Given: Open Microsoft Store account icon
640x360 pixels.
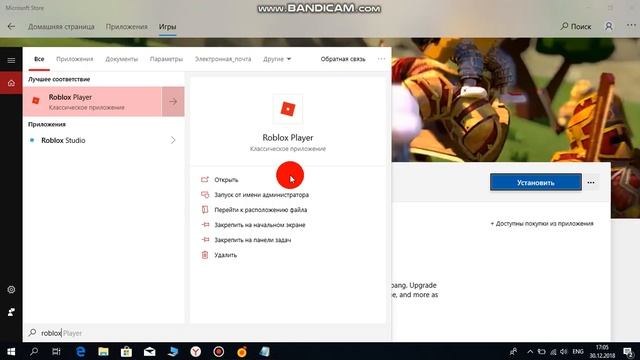Looking at the screenshot, I should point(609,26).
